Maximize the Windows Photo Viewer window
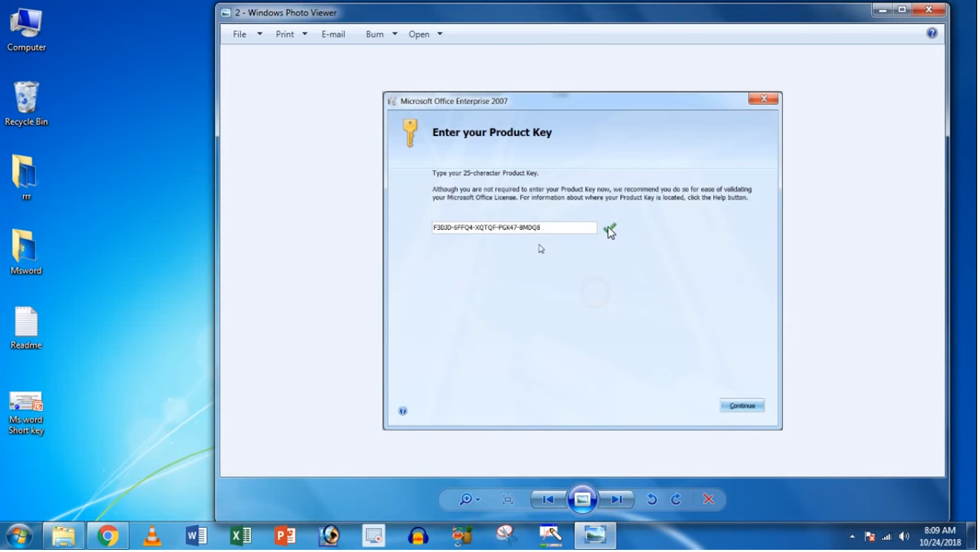Screen dimensions: 980x552 point(901,10)
